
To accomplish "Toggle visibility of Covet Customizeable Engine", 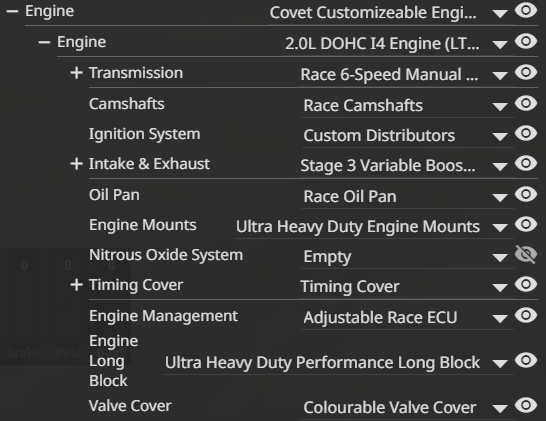I will [x=526, y=10].
